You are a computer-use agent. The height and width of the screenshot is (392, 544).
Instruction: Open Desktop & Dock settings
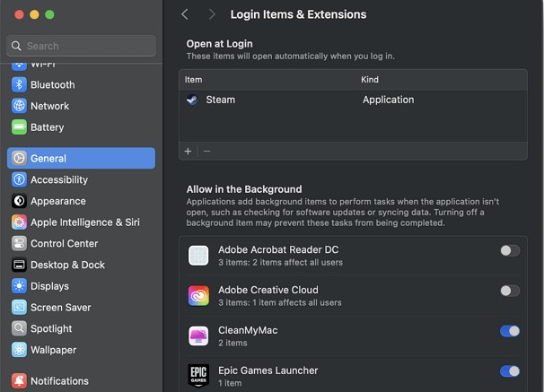pyautogui.click(x=67, y=265)
